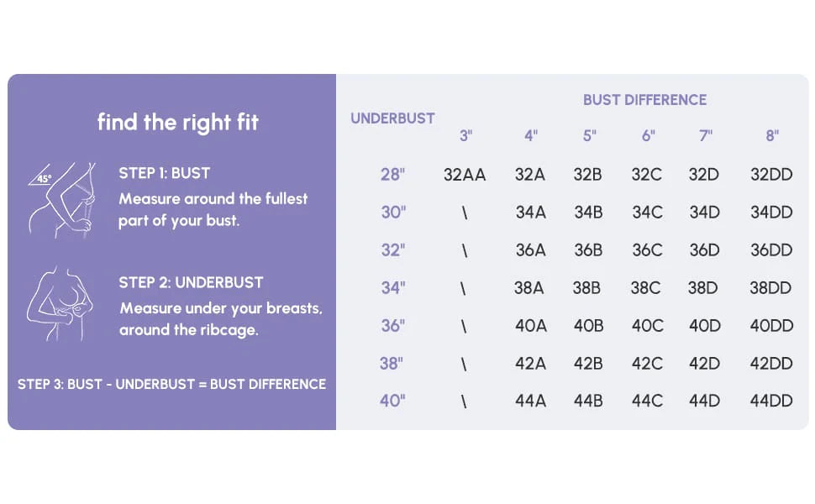The image size is (815, 504).
Task: Select size 34B in the chart
Action: tap(588, 212)
